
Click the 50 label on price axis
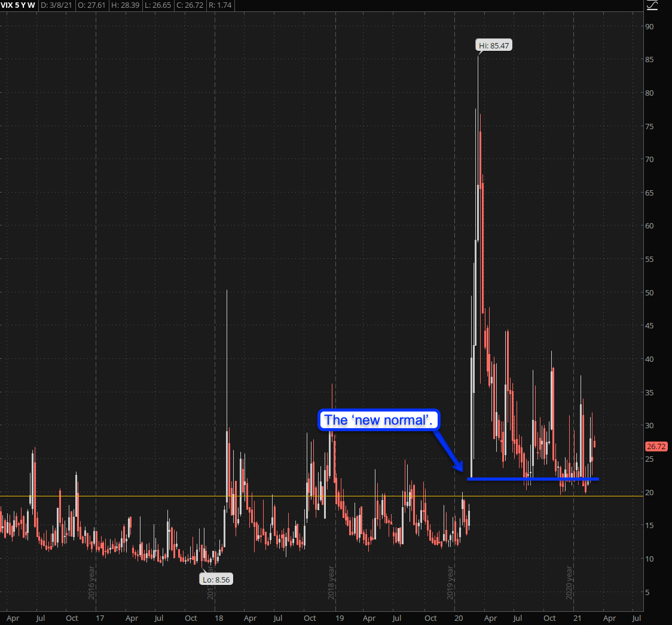coord(650,293)
